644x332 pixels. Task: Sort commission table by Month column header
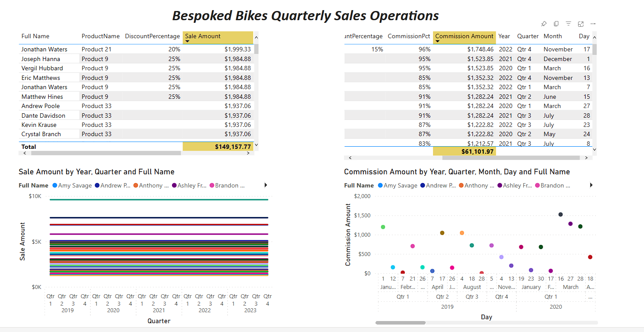tap(553, 36)
